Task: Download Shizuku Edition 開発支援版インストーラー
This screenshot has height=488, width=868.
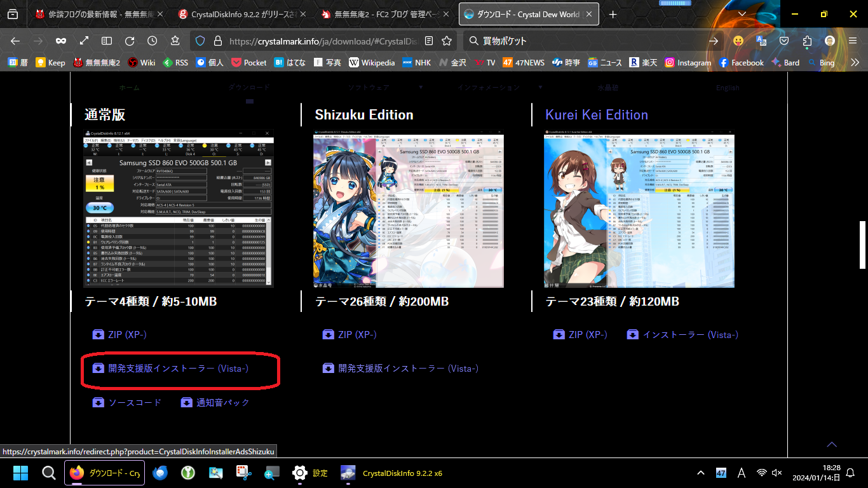Action: tap(400, 368)
